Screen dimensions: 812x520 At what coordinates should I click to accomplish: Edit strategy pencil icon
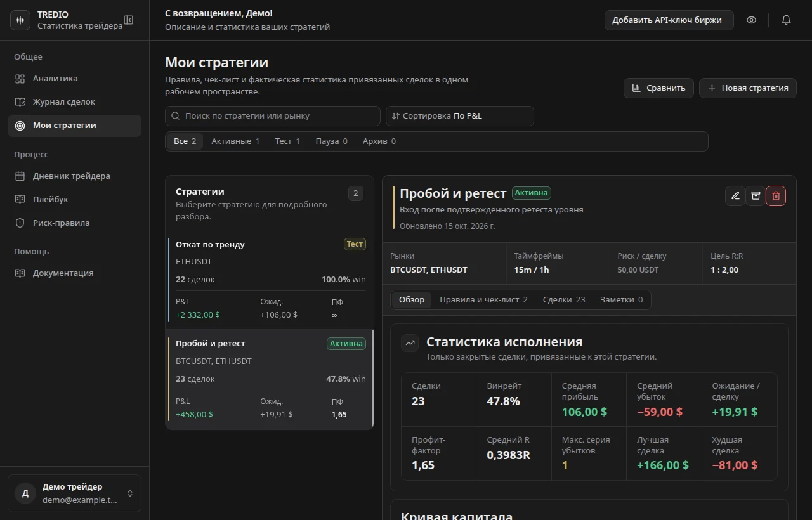(735, 196)
